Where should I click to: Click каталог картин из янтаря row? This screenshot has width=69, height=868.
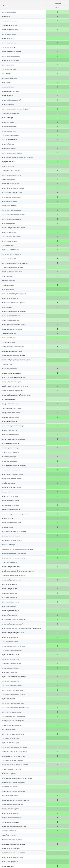[x=23, y=769]
